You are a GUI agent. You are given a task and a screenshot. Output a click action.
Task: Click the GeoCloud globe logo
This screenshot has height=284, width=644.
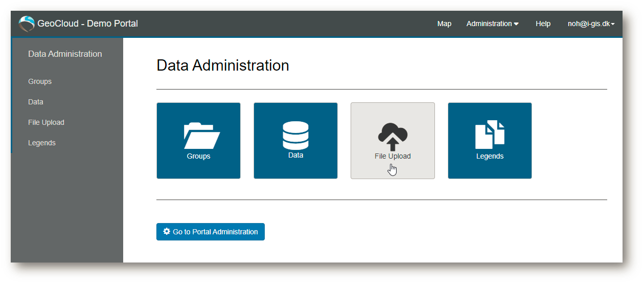click(x=27, y=24)
